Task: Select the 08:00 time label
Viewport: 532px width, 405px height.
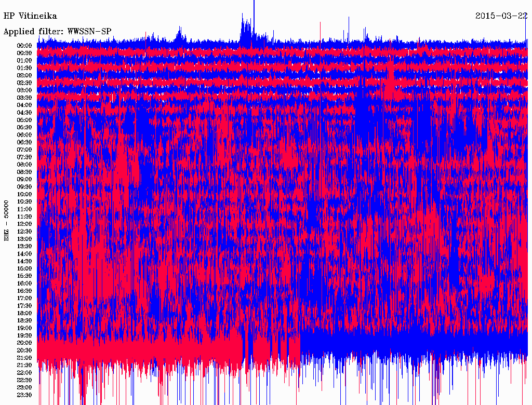Action: [x=24, y=165]
